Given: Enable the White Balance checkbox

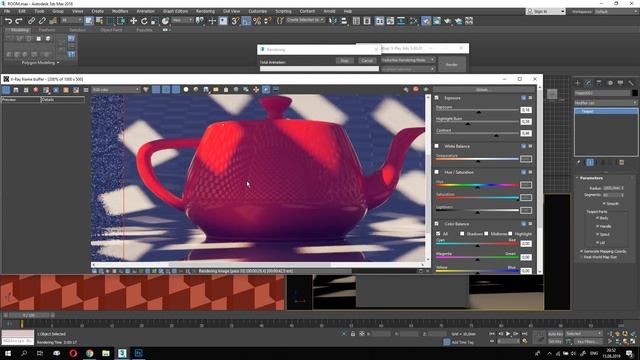Looking at the screenshot, I should pyautogui.click(x=437, y=146).
